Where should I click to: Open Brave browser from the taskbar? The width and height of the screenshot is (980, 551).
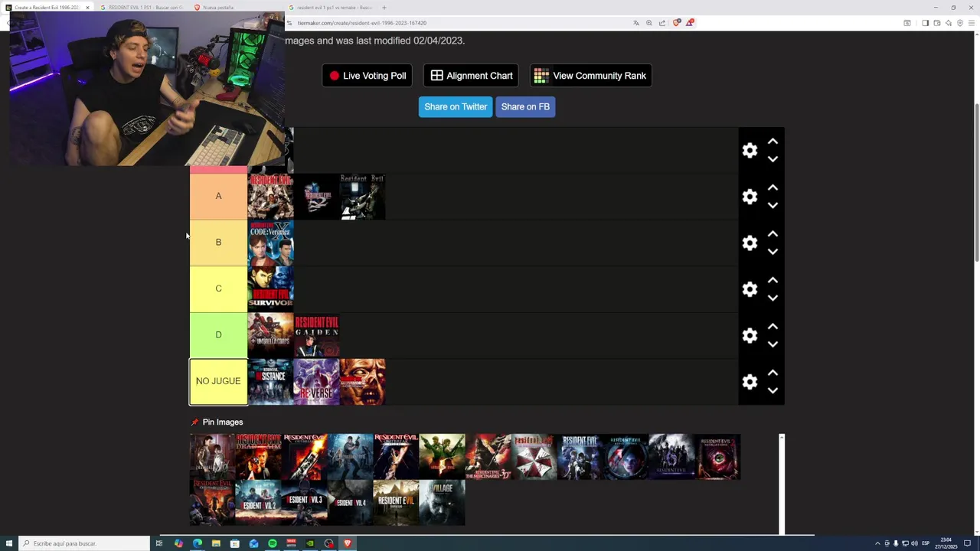pos(348,543)
